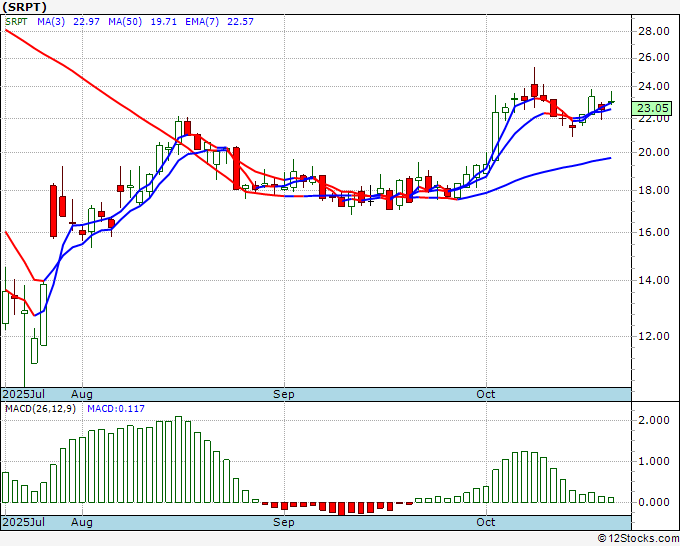Click the 16.00 price axis label

coord(653,232)
